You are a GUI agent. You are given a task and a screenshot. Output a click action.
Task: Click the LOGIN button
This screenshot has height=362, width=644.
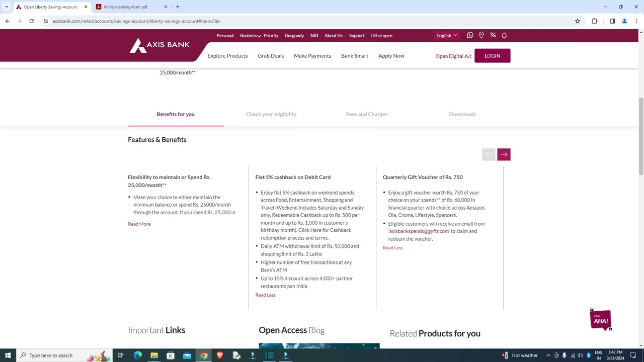point(493,56)
